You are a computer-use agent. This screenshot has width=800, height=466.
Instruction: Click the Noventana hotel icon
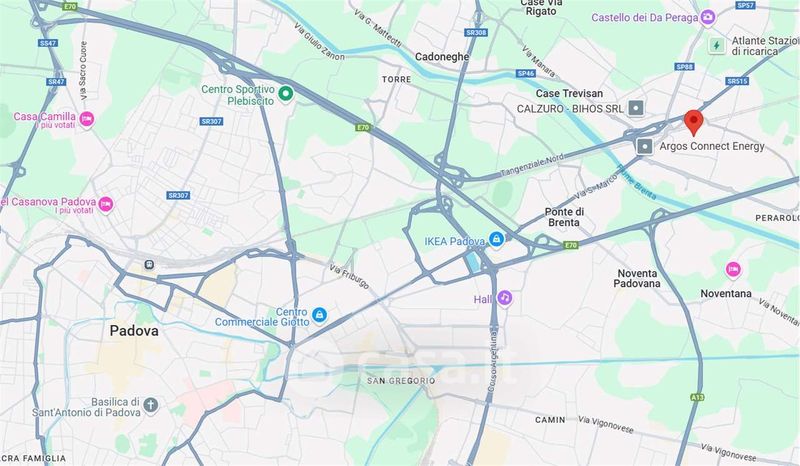(733, 269)
